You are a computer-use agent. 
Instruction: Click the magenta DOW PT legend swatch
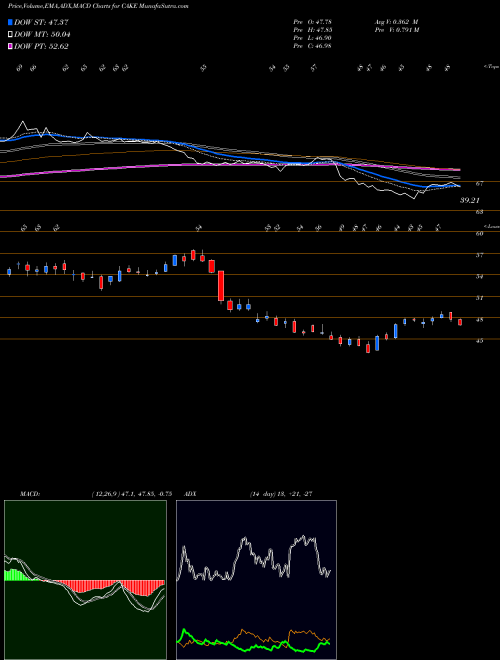coord(10,46)
